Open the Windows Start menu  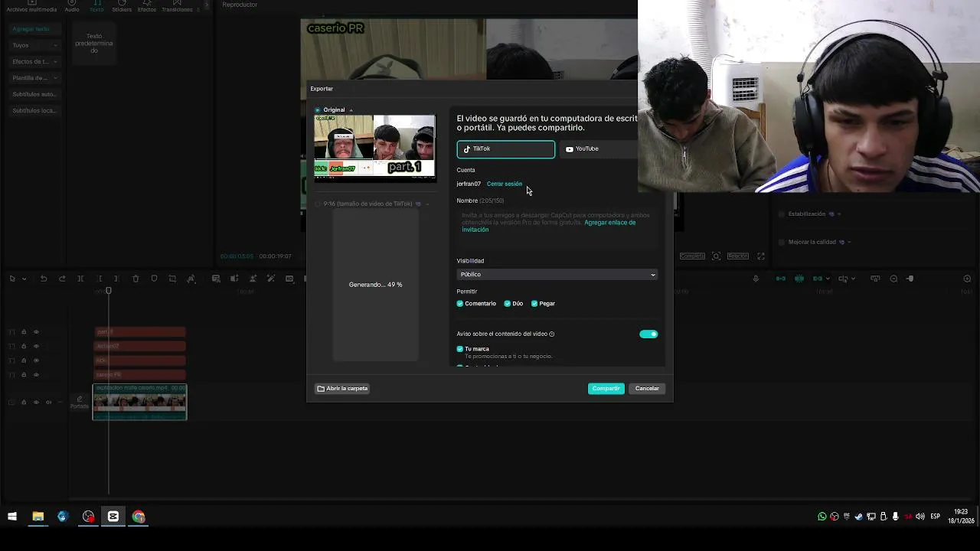tap(12, 517)
